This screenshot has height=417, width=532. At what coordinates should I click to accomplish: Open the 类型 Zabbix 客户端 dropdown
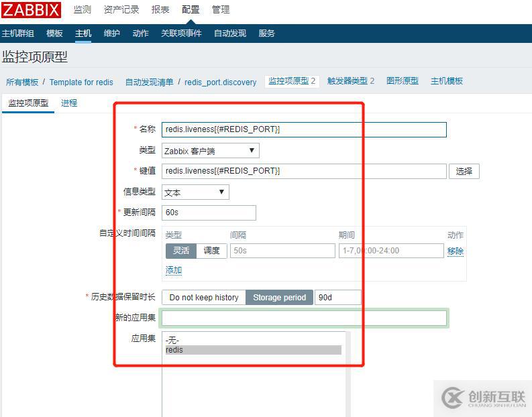coord(211,151)
